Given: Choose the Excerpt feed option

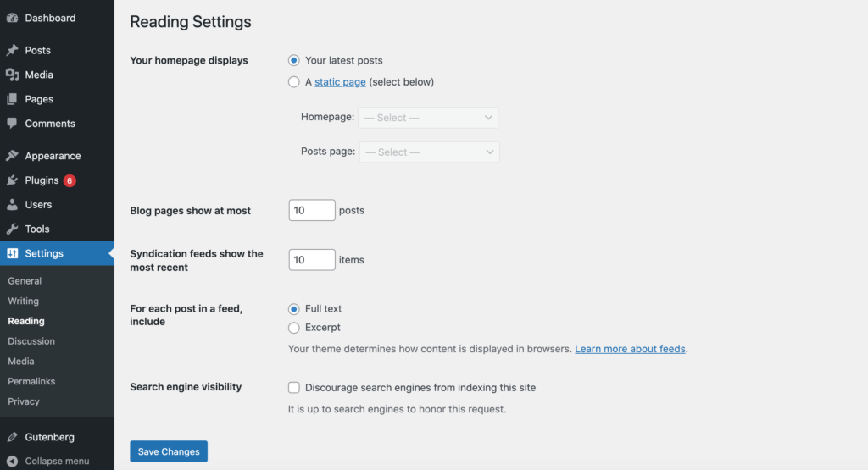Looking at the screenshot, I should click(294, 328).
